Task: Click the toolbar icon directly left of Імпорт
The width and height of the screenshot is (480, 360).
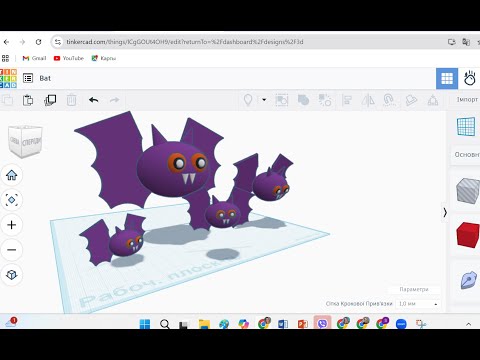Action: [x=433, y=100]
